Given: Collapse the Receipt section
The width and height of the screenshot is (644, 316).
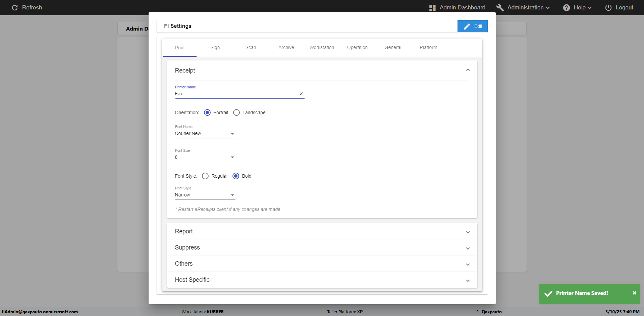Looking at the screenshot, I should tap(468, 70).
